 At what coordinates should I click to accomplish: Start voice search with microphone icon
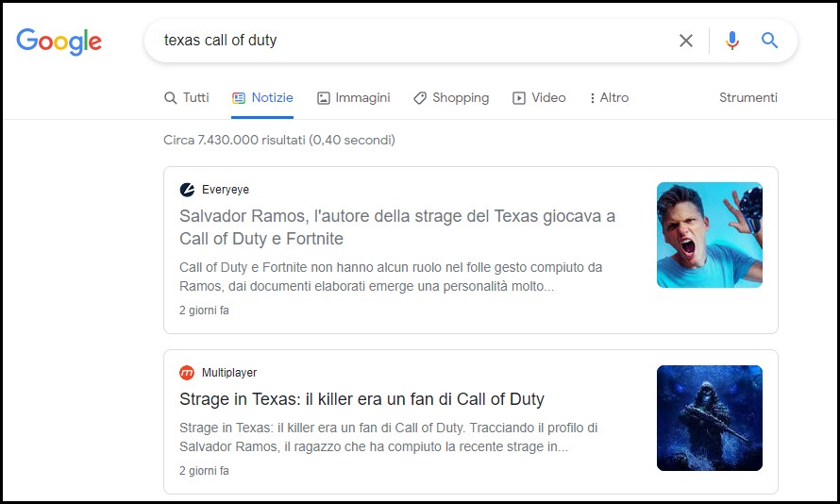click(x=731, y=41)
